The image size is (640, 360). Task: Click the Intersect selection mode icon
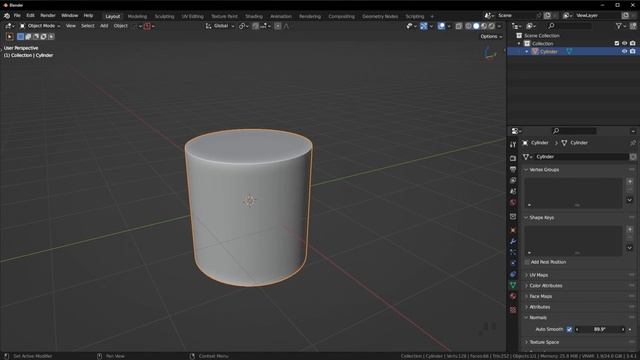point(51,37)
